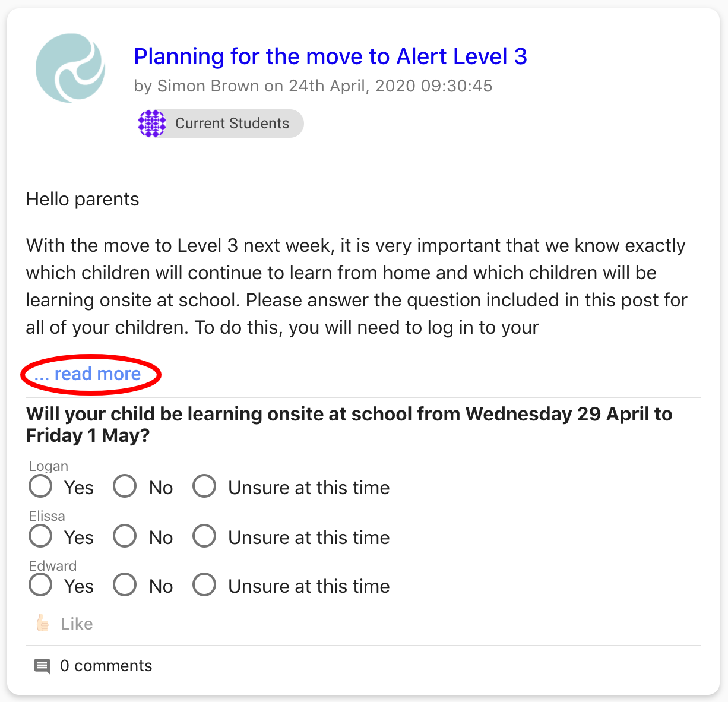Open the post title link

(x=330, y=56)
